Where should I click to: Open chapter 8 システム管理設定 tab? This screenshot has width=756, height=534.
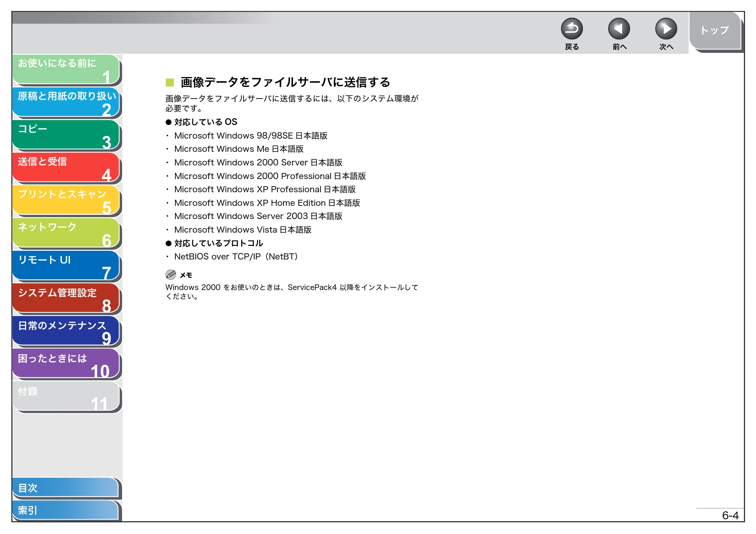coord(66,298)
